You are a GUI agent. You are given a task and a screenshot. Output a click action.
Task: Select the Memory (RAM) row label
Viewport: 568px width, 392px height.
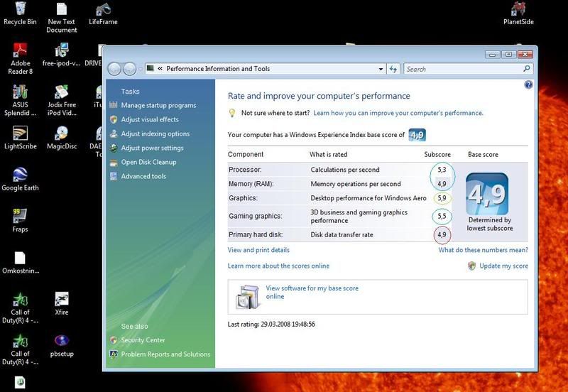(251, 184)
